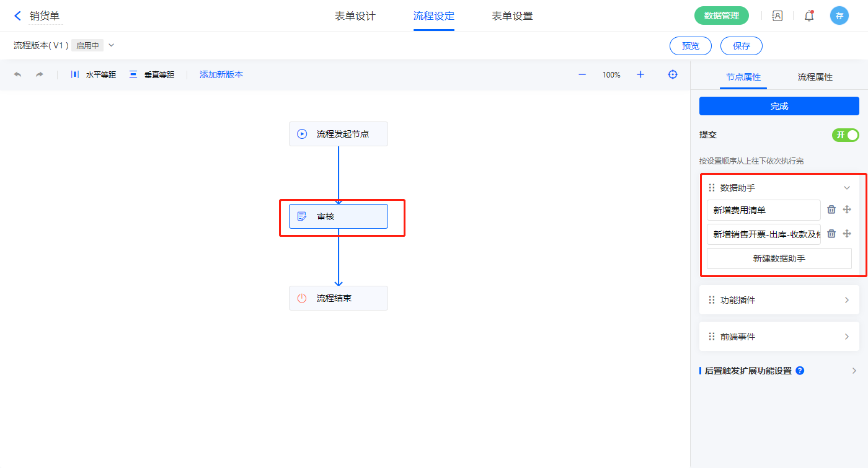Switch to the 表单设计 tab

click(355, 16)
